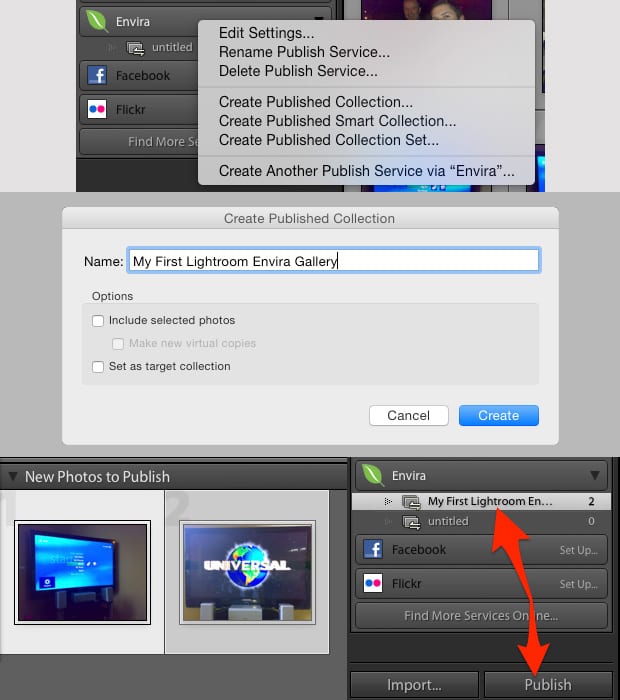Click the Flickr icon in top panel

97,109
